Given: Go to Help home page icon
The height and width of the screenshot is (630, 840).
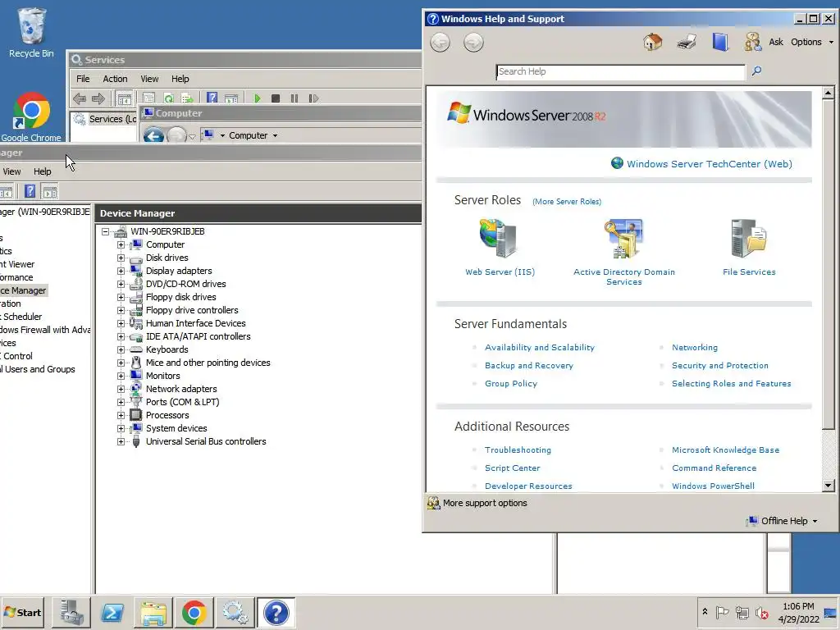Looking at the screenshot, I should coord(652,42).
